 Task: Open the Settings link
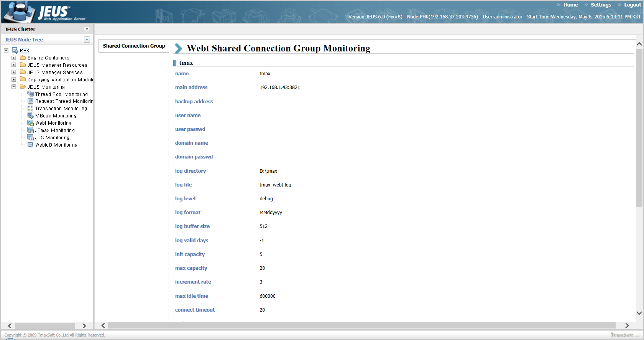point(601,5)
